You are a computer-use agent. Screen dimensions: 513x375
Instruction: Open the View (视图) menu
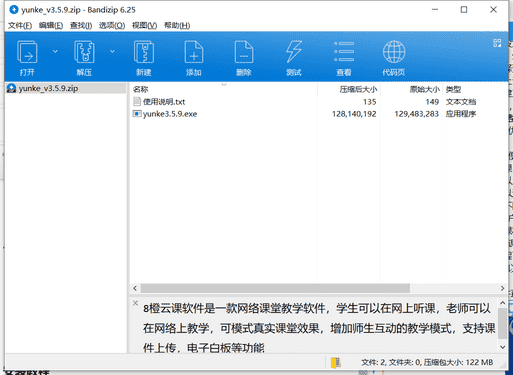pos(144,25)
